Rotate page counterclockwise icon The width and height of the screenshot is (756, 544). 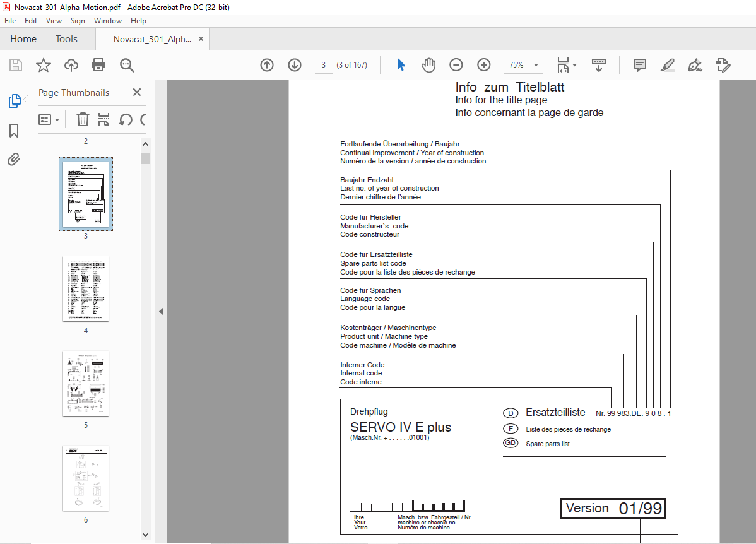tap(126, 119)
